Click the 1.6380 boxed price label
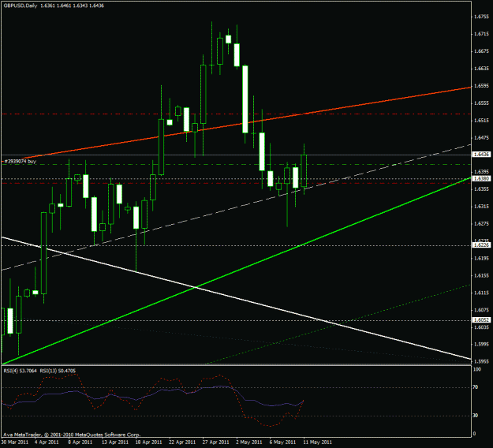This screenshot has width=493, height=448. click(482, 178)
